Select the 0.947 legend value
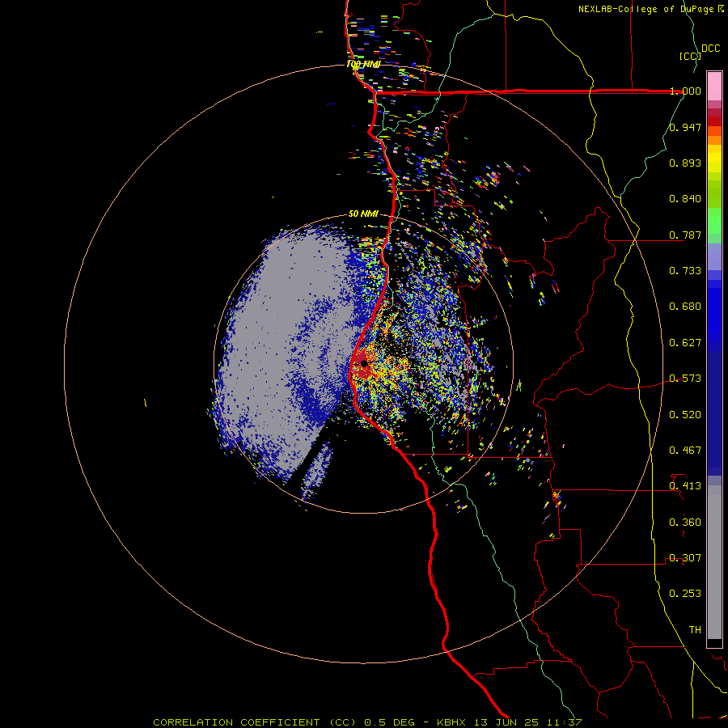This screenshot has width=728, height=728. 685,127
